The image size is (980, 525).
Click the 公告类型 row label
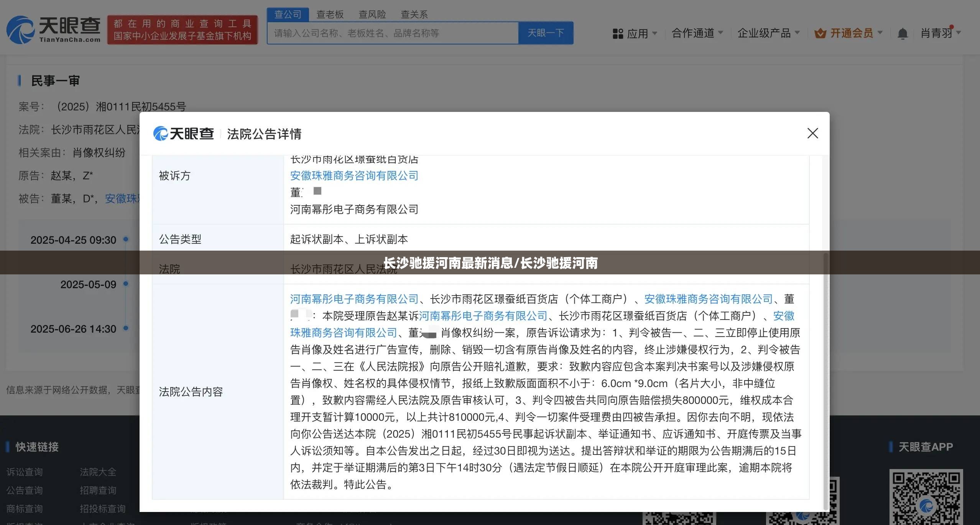click(180, 239)
